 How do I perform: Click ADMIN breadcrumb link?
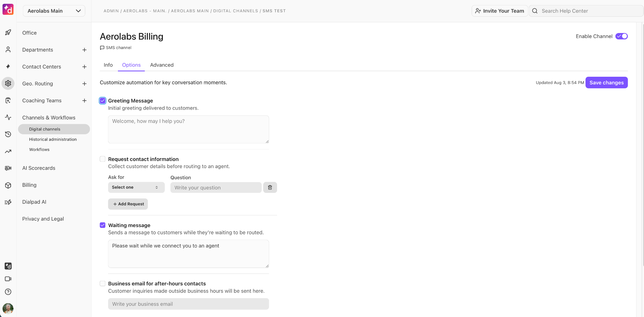pyautogui.click(x=111, y=11)
